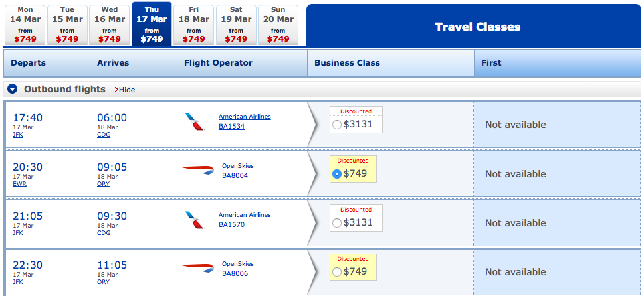Hide the outbound flights list
The width and height of the screenshot is (644, 296).
pyautogui.click(x=126, y=90)
